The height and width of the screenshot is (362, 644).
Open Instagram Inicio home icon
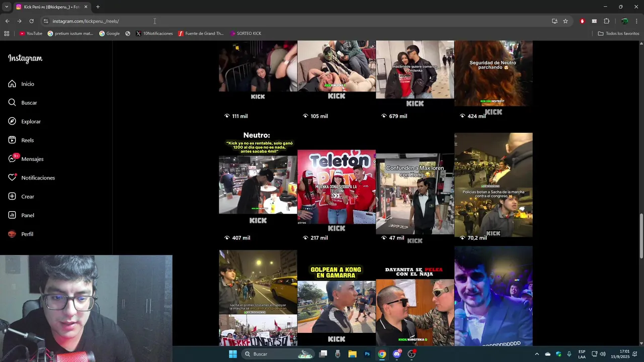tap(12, 83)
